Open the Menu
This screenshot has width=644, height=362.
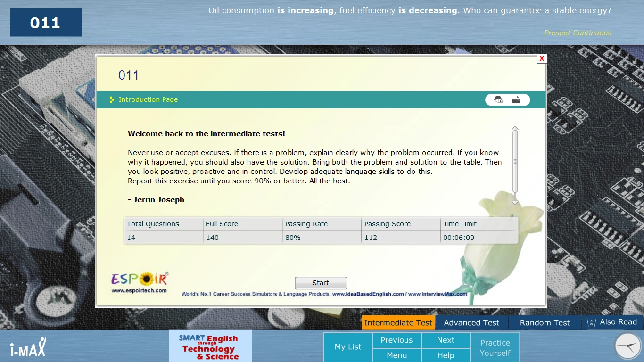pyautogui.click(x=396, y=355)
